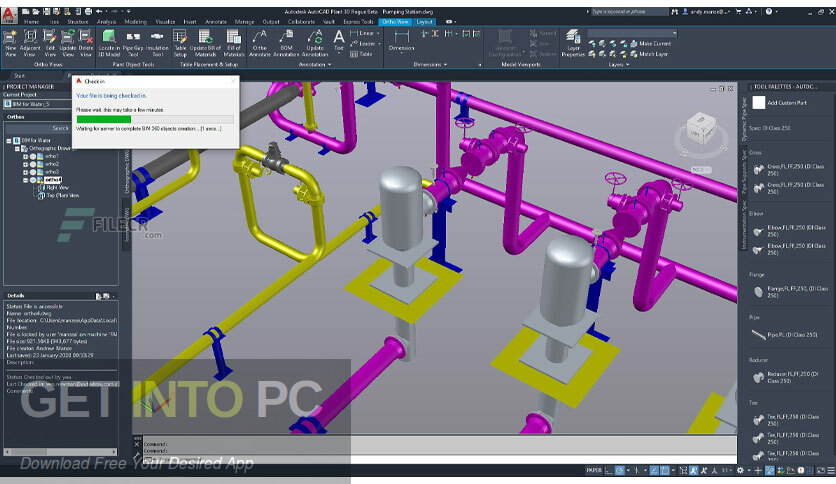Click the signed-in user account dropdown
This screenshot has width=836, height=484.
point(706,11)
